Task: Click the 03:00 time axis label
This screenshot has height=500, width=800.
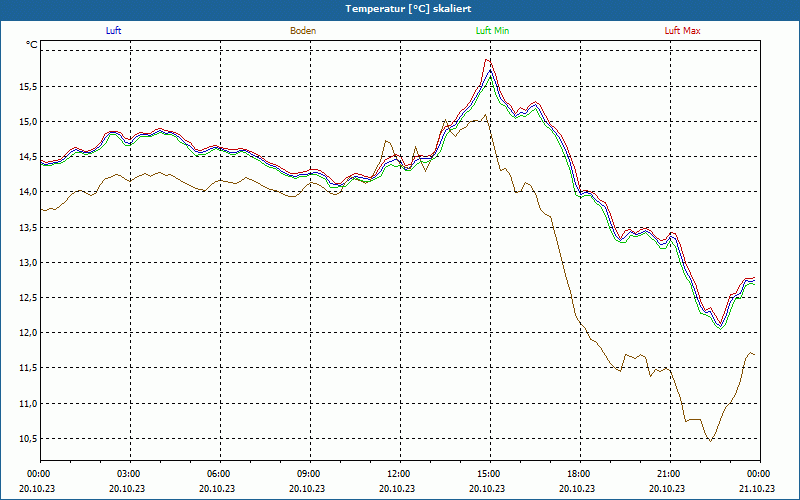Action: pos(131,474)
